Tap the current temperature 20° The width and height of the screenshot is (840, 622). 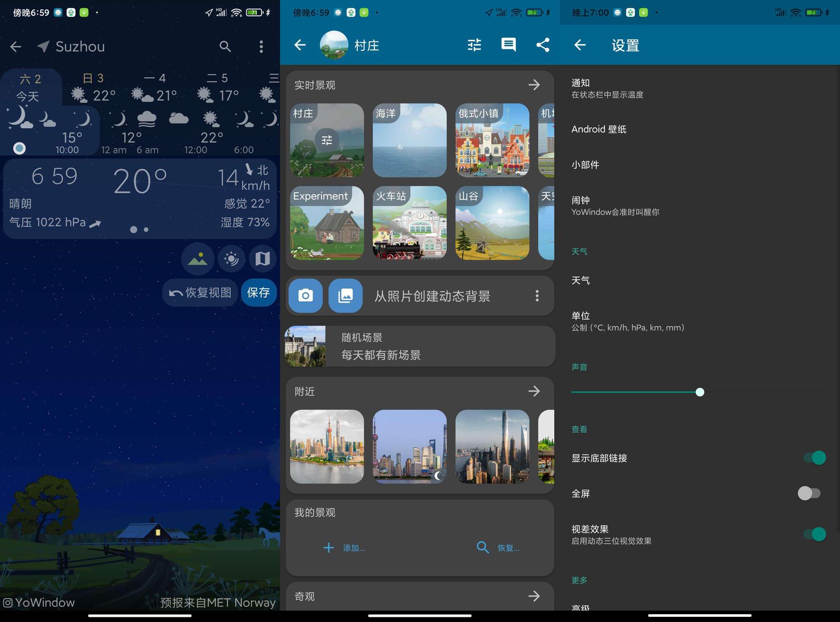pos(140,181)
